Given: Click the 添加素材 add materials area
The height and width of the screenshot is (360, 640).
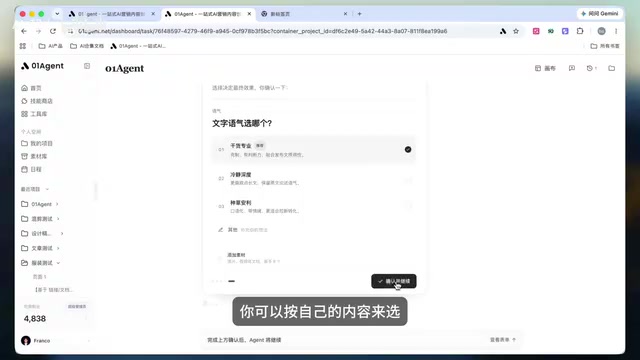Looking at the screenshot, I should point(313,258).
